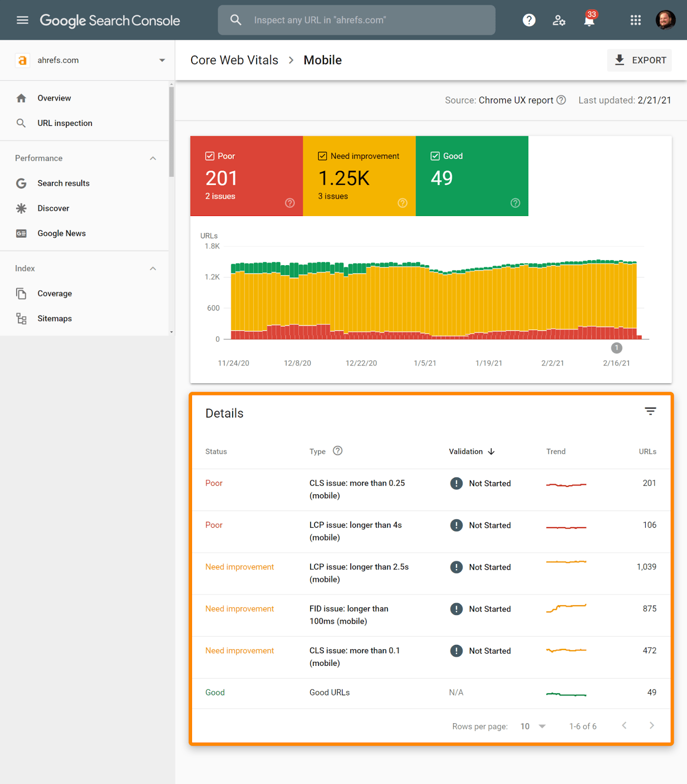Click the chart annotation marker 1

coord(616,348)
